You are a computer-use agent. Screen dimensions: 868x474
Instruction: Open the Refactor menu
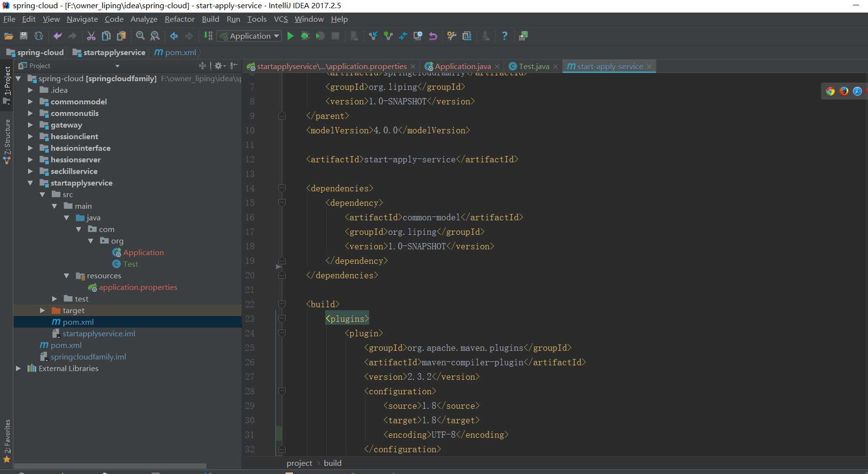click(x=179, y=19)
